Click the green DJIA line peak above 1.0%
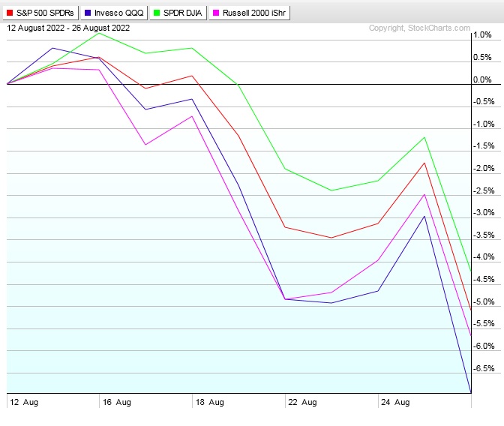This screenshot has width=504, height=426. tap(99, 33)
